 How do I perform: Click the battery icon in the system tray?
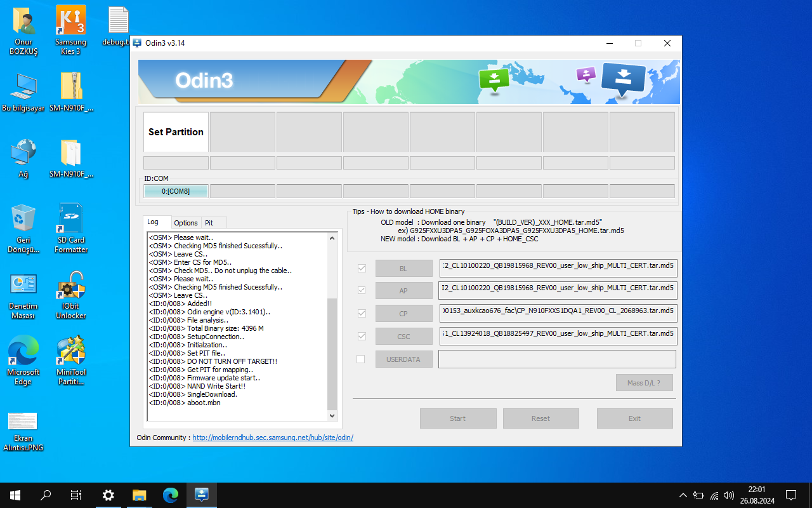698,495
